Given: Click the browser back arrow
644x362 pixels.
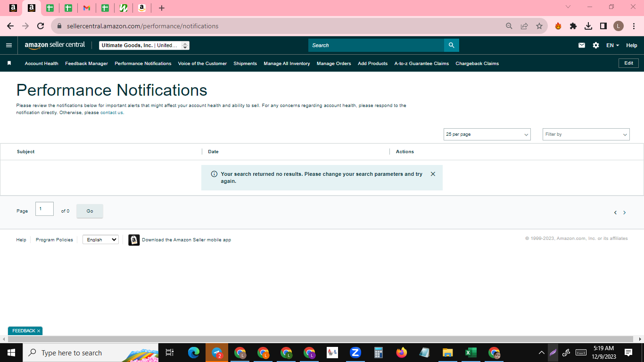Looking at the screenshot, I should click(10, 26).
